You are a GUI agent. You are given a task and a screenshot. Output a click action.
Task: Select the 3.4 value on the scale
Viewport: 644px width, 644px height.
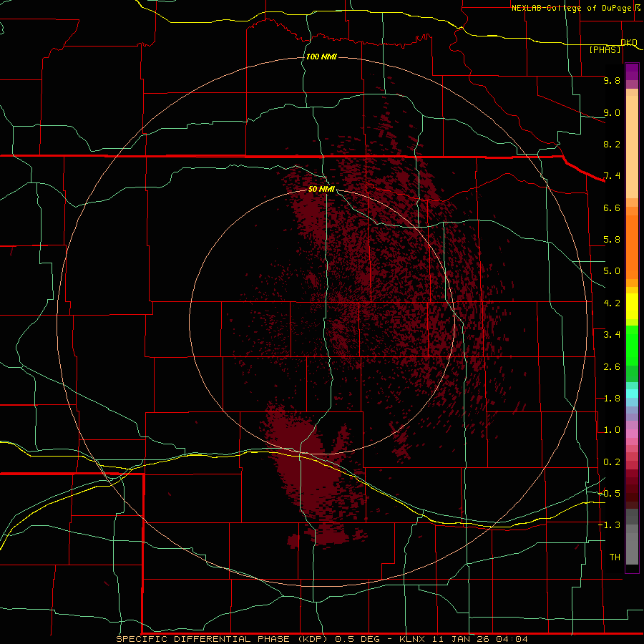click(x=612, y=335)
